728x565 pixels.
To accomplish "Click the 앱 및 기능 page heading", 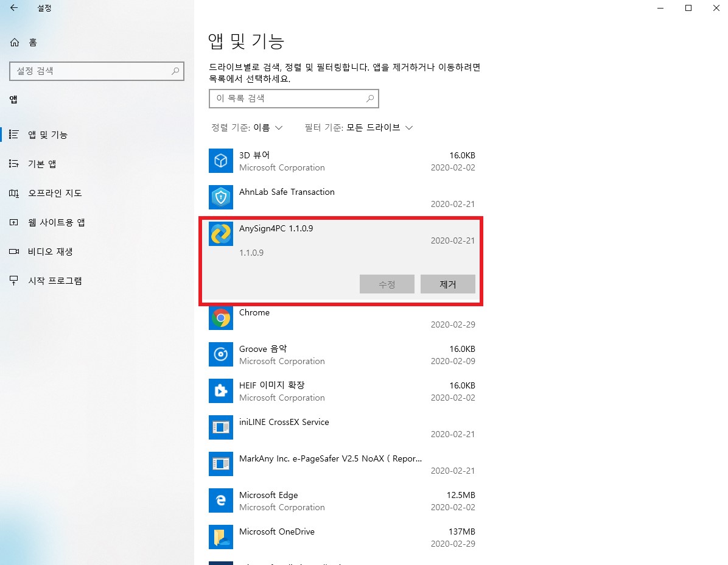I will tap(246, 41).
